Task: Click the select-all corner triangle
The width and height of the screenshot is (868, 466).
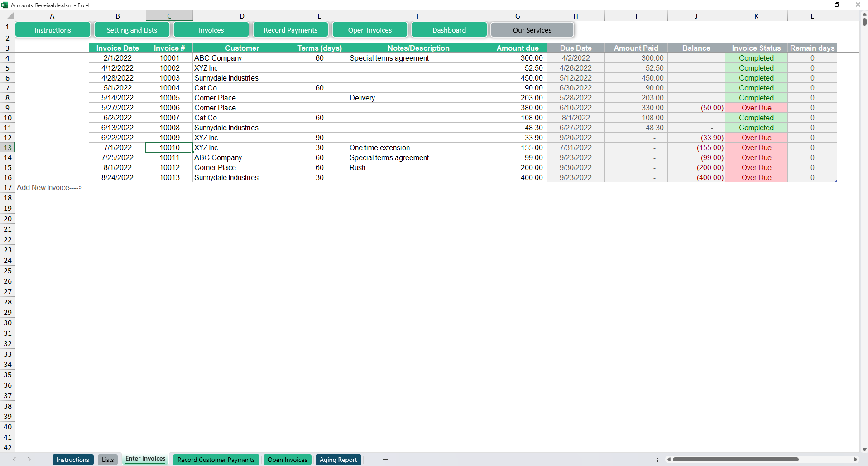Action: point(8,16)
